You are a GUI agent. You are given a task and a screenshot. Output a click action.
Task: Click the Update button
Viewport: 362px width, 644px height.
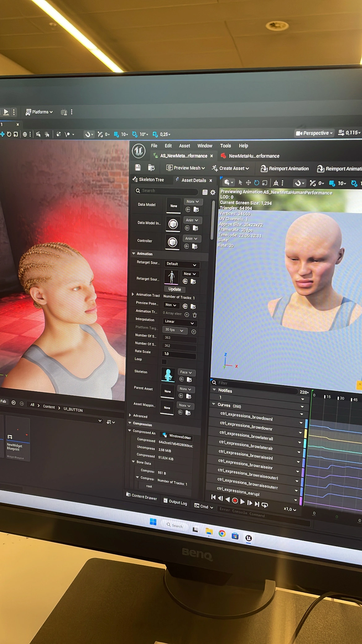tap(175, 289)
